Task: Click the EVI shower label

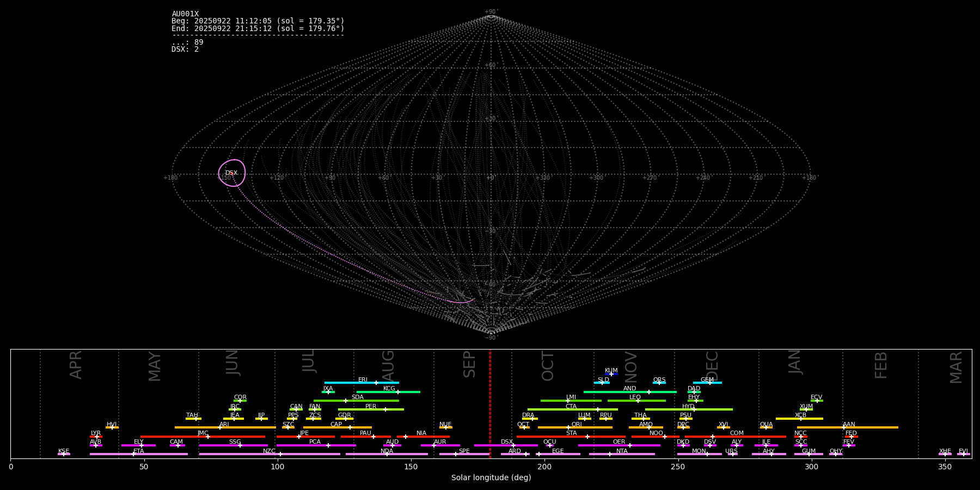Action: point(963,451)
